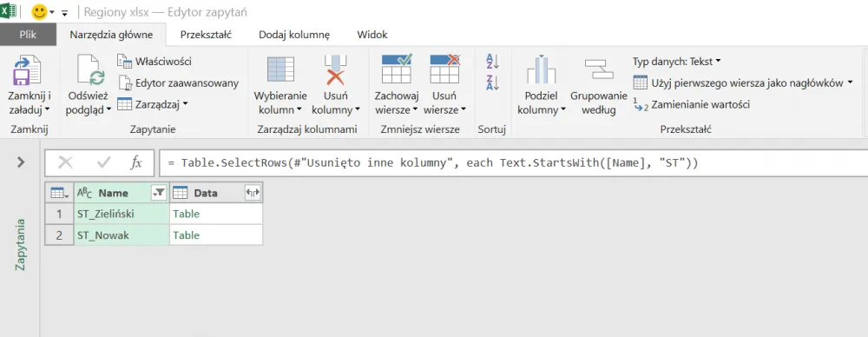
Task: Open the Dodaj kolumnę tab
Action: [x=294, y=35]
